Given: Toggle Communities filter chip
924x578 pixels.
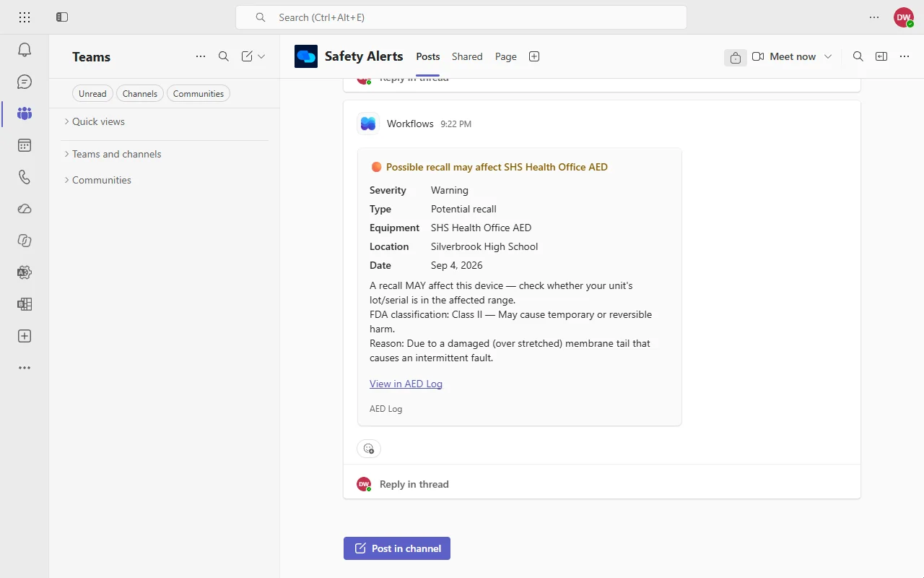Looking at the screenshot, I should [199, 93].
